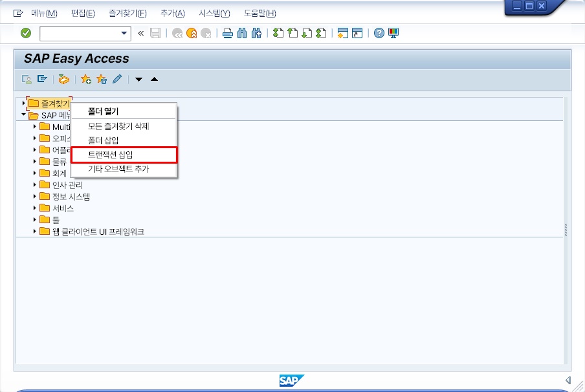Collapse the SAP 메뉴 folder arrow
This screenshot has height=392, width=585.
tap(23, 114)
